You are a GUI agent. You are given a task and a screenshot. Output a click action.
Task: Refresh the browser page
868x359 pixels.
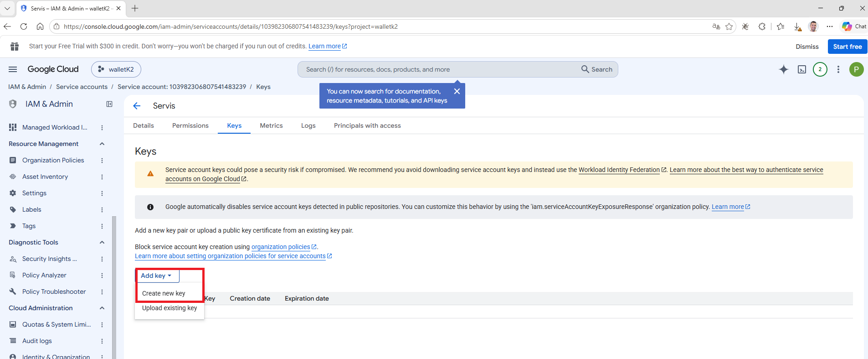tap(24, 26)
